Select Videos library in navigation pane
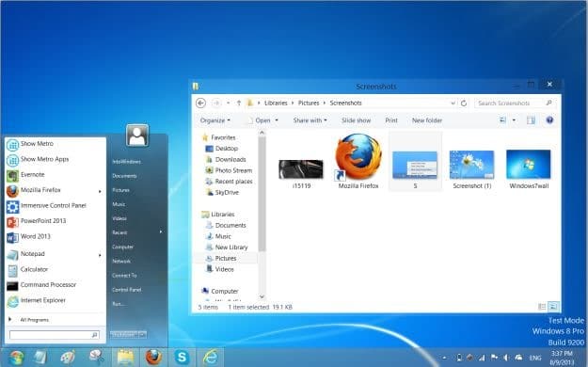The height and width of the screenshot is (367, 588). coord(224,269)
